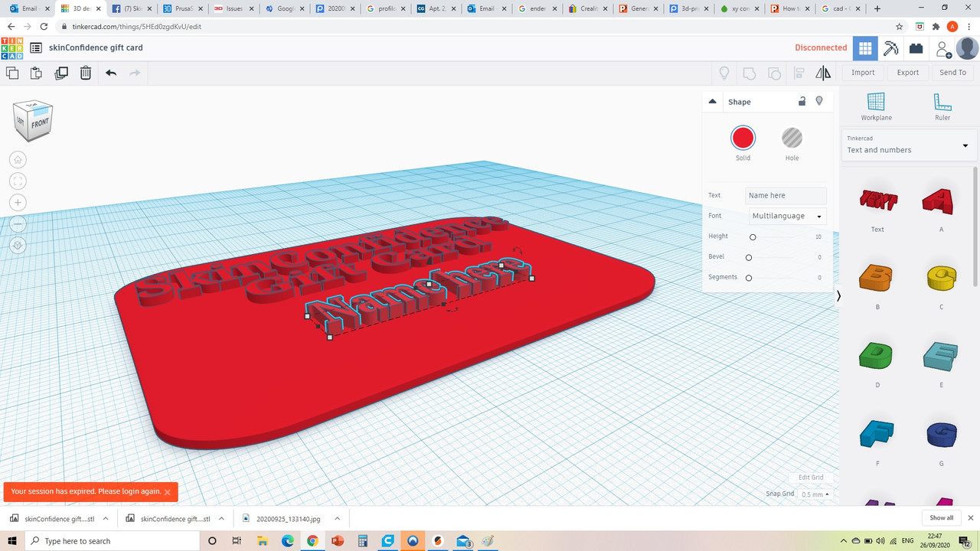
Task: Adjust the Bevel slider handle
Action: [x=749, y=257]
